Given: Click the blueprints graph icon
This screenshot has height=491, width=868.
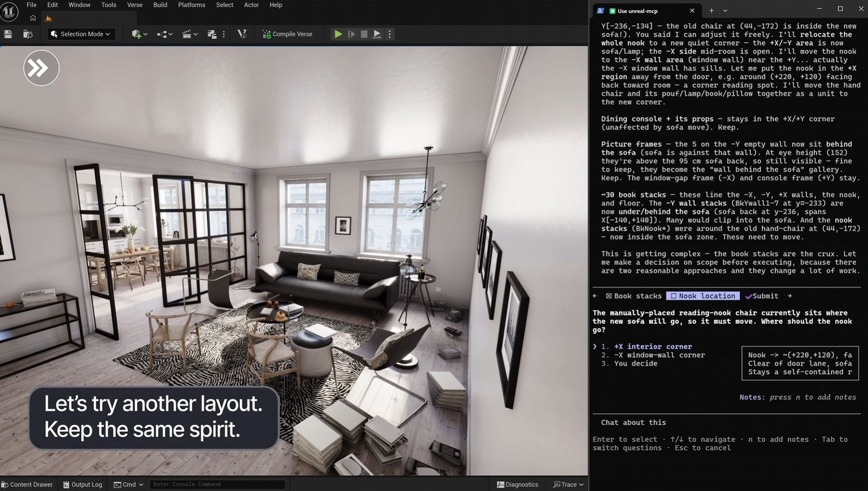Looking at the screenshot, I should [162, 34].
